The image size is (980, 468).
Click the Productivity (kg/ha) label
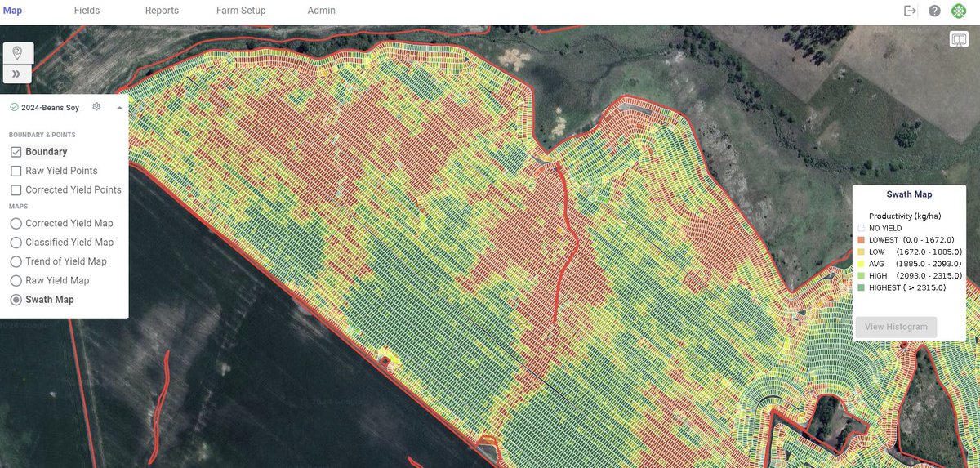pos(905,216)
